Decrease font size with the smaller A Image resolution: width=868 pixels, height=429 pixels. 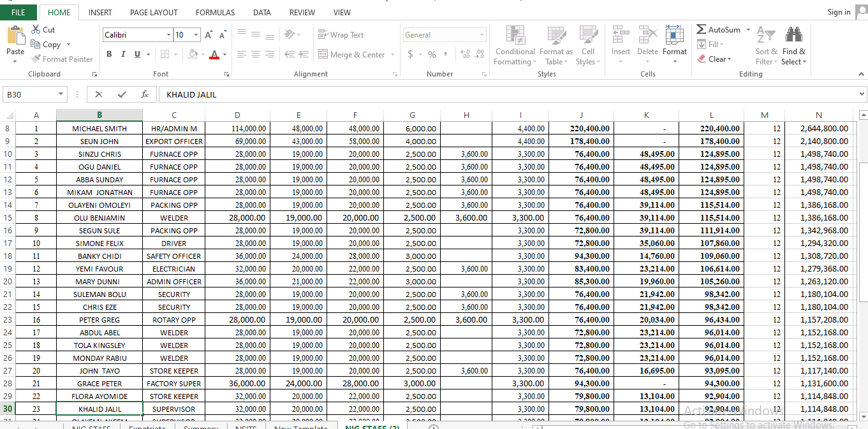(223, 36)
